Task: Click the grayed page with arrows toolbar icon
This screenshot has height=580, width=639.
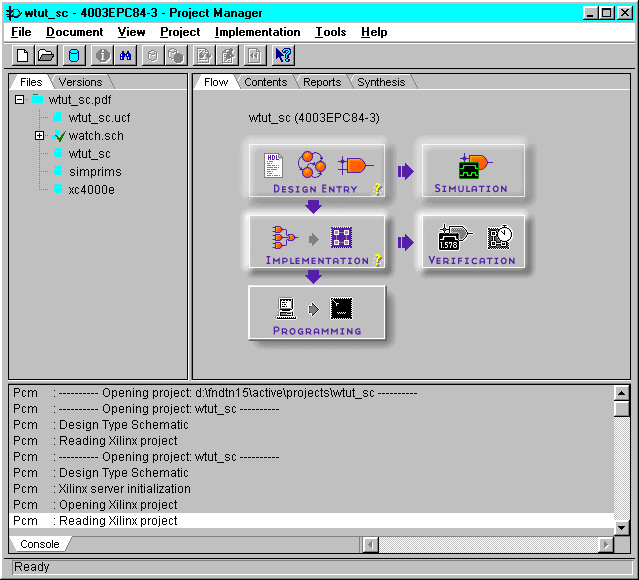Action: tap(255, 55)
